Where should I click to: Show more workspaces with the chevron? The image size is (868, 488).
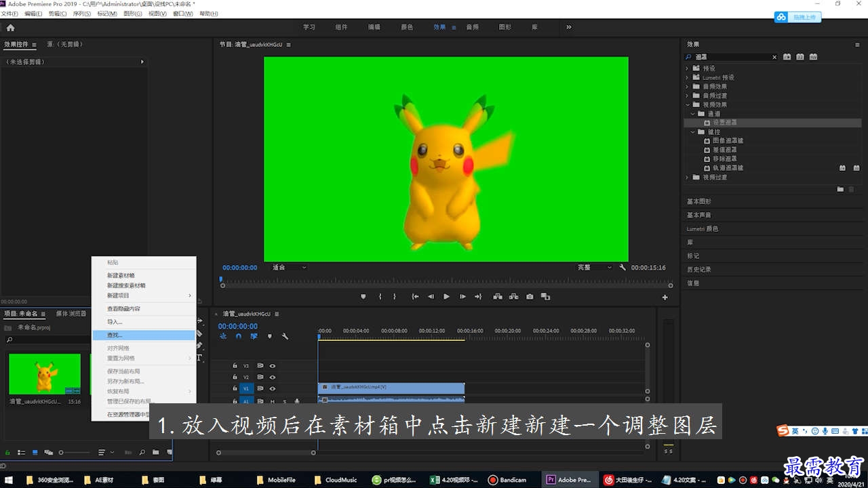tap(568, 27)
